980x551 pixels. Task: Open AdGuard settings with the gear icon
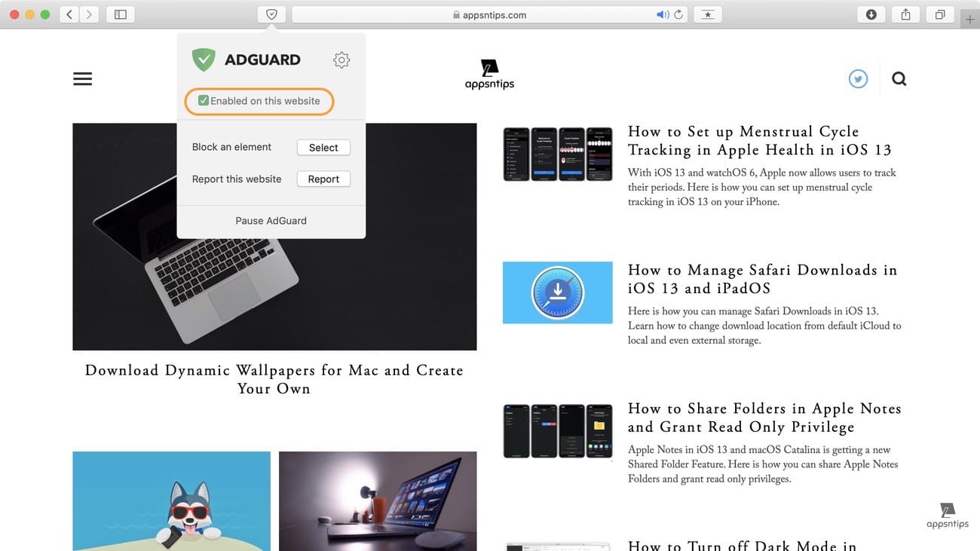pyautogui.click(x=341, y=60)
